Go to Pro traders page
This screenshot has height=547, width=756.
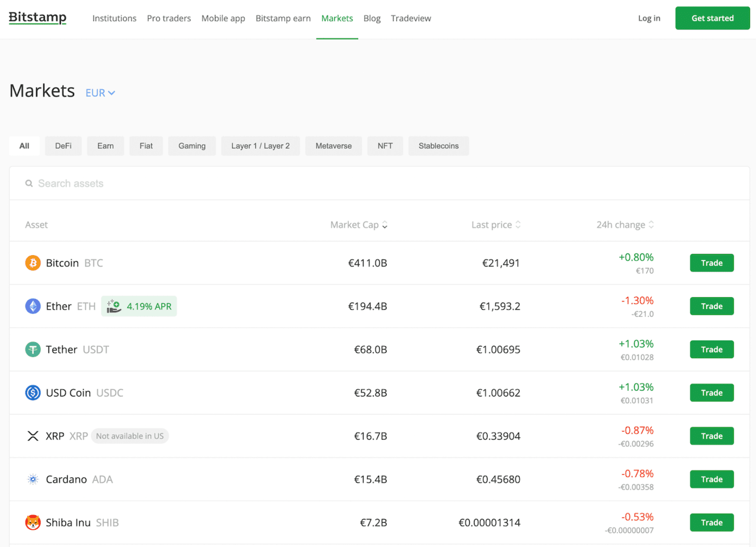point(169,18)
